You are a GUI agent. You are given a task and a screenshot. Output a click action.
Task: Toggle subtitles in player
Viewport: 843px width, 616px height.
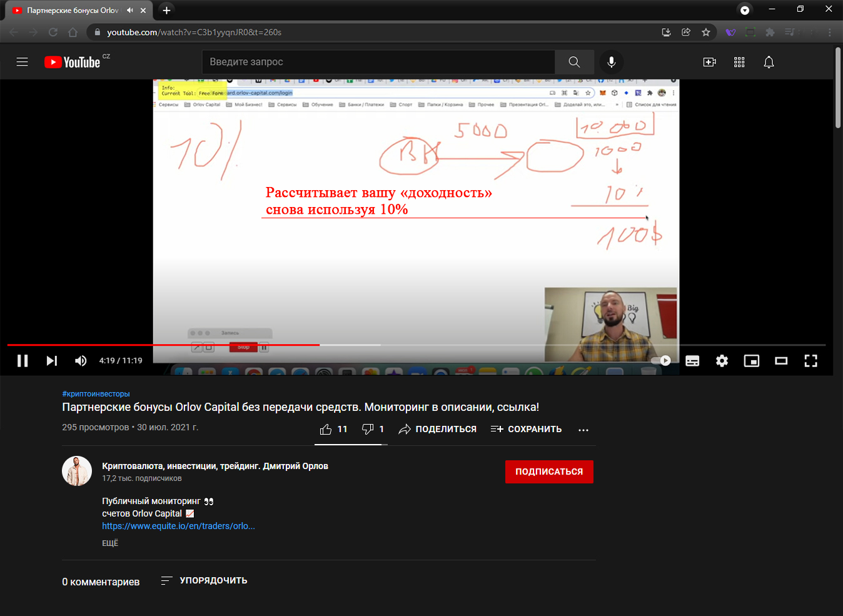pyautogui.click(x=692, y=361)
